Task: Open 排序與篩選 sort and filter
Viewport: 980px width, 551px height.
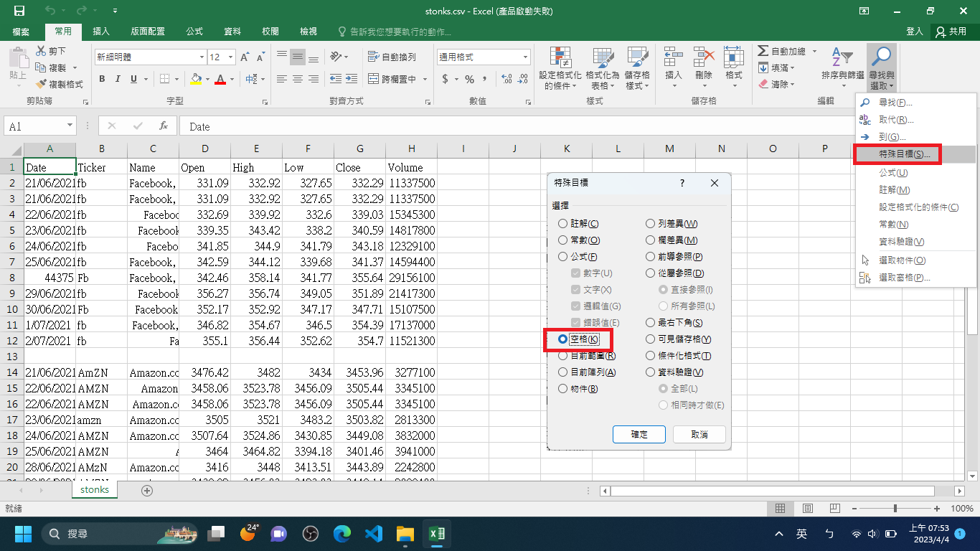Action: pos(840,63)
